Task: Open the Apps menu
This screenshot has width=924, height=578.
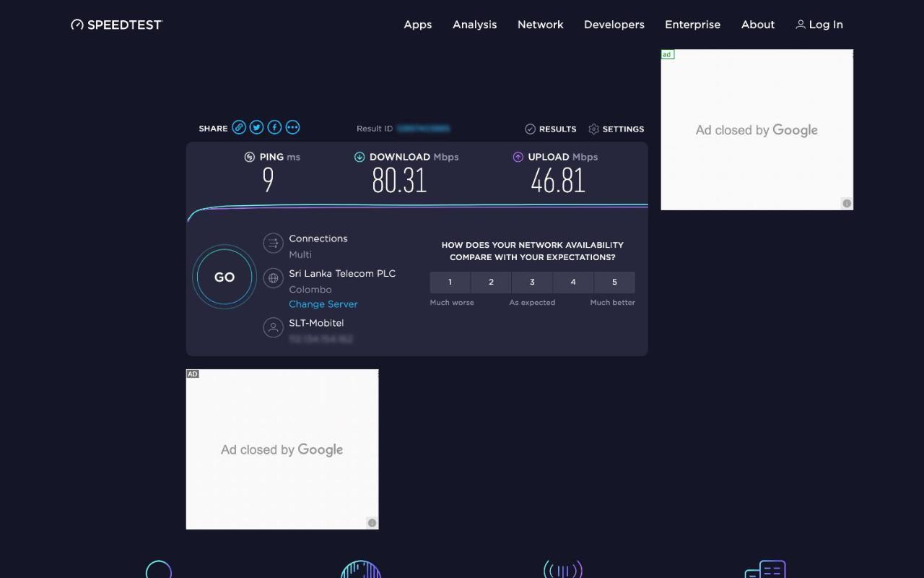Action: click(x=418, y=25)
